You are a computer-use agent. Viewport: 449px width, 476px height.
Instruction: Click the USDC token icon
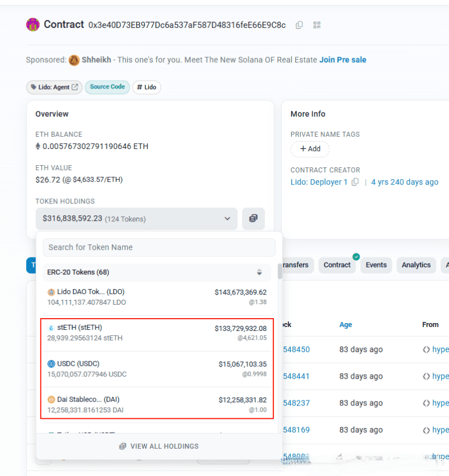[x=51, y=364]
